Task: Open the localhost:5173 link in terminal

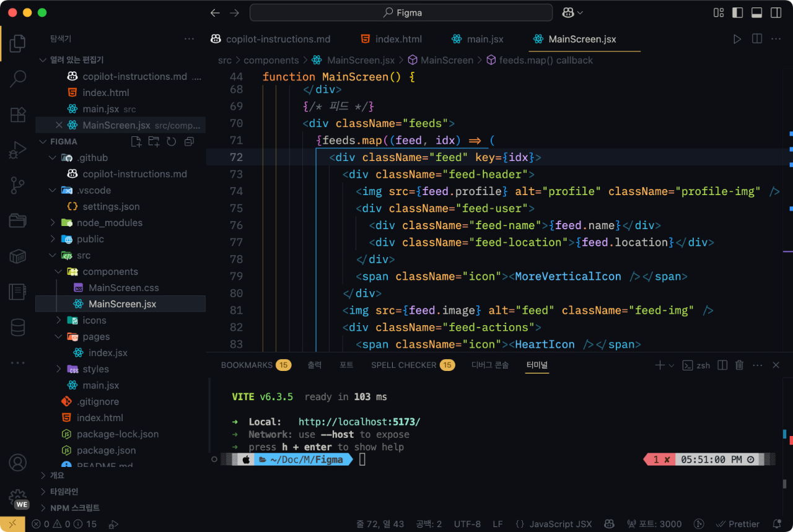Action: (359, 422)
